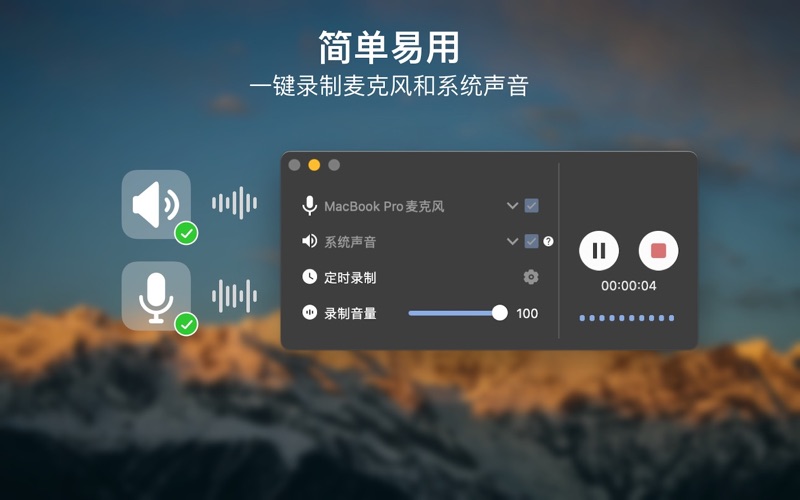Pause the ongoing recording

pos(598,251)
